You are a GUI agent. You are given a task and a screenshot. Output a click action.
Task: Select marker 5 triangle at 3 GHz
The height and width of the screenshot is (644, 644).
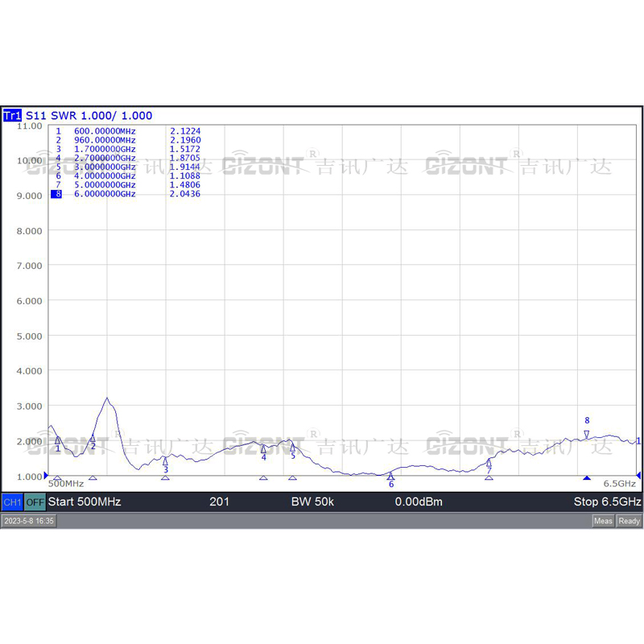[x=292, y=448]
